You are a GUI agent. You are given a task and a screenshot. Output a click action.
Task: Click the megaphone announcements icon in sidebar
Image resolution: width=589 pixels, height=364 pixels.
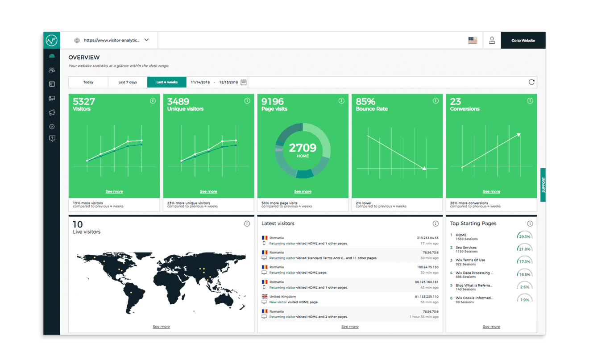point(52,112)
